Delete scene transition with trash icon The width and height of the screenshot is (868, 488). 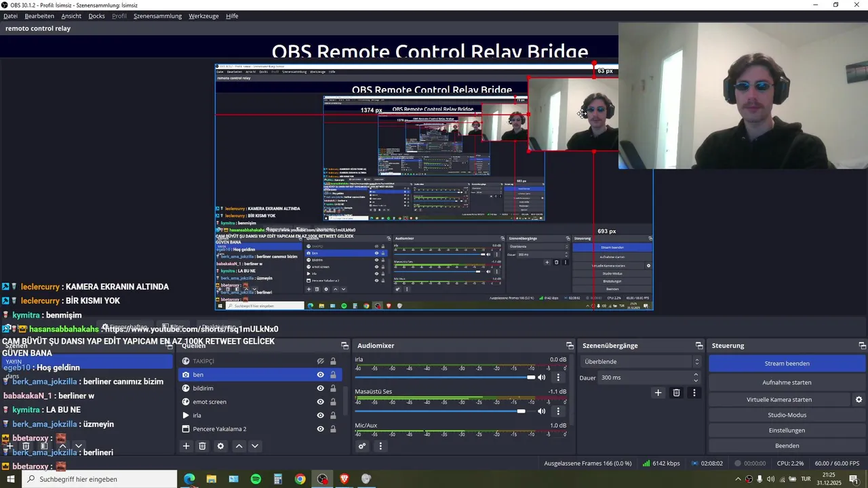676,392
